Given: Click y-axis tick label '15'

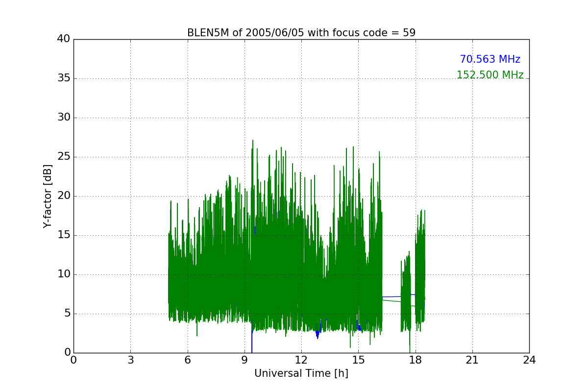Looking at the screenshot, I should click(x=64, y=235).
